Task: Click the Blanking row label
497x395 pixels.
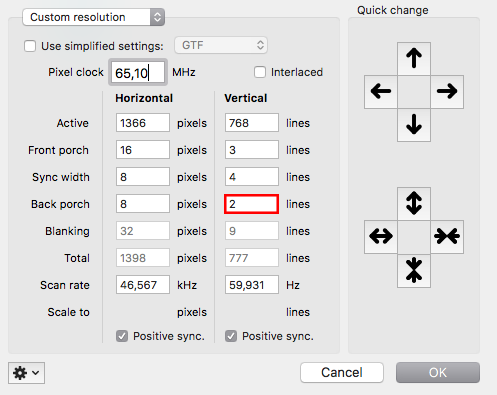Action: 67,231
